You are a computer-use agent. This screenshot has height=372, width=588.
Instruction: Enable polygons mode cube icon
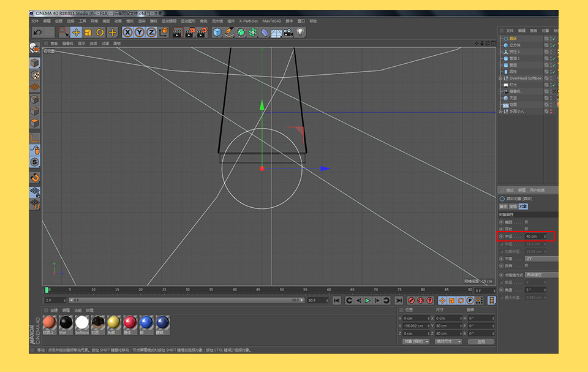[35, 123]
